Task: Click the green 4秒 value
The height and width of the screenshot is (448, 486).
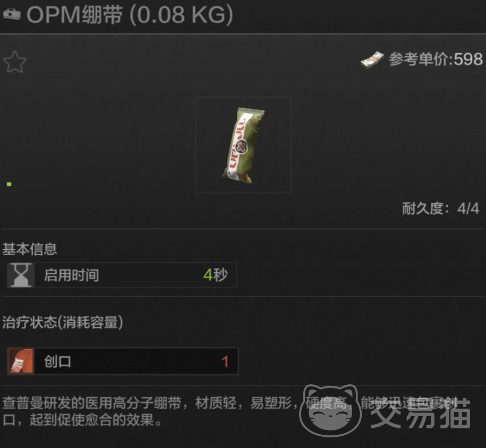Action: point(216,275)
